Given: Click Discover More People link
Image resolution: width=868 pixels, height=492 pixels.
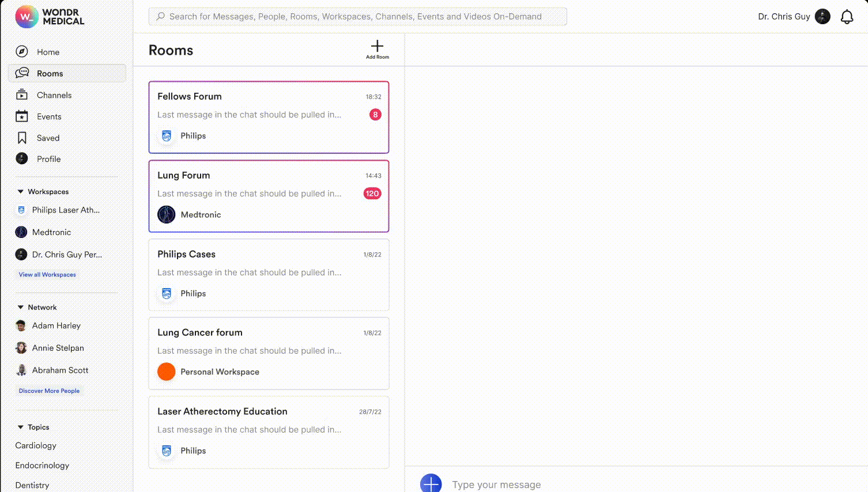Looking at the screenshot, I should tap(49, 391).
